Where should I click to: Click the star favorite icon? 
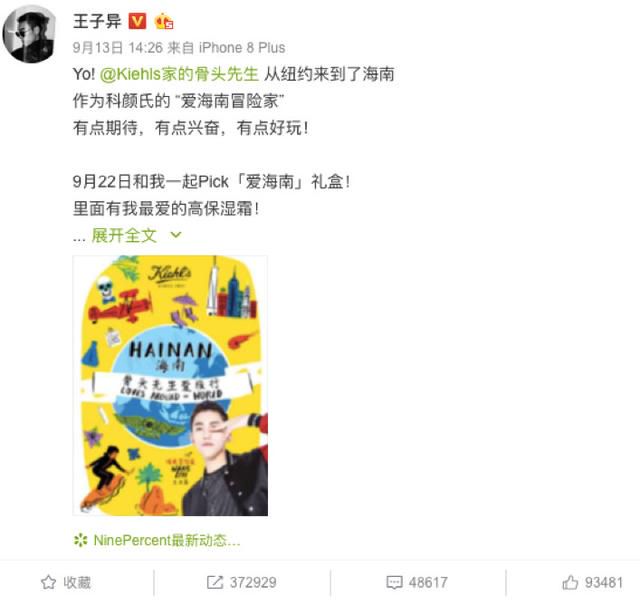pos(49,582)
